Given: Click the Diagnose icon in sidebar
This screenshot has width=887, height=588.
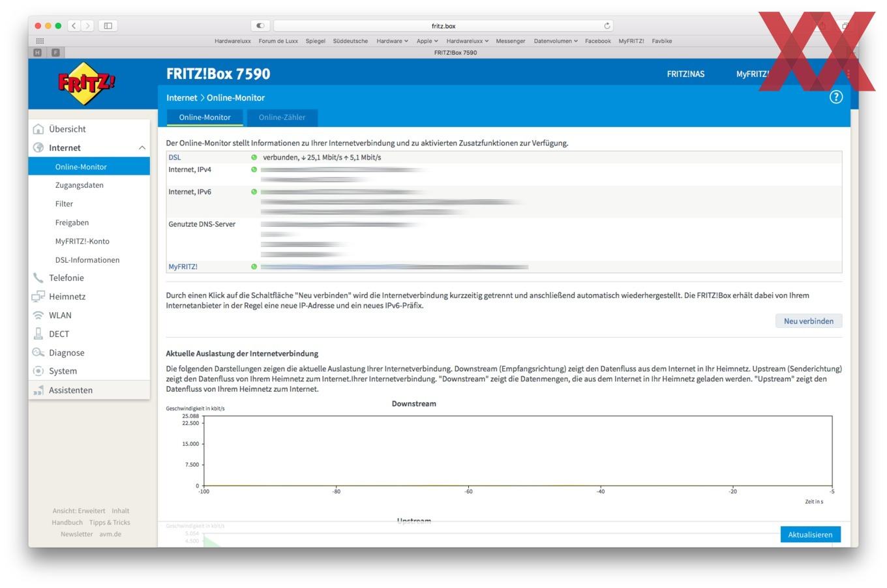Looking at the screenshot, I should tap(38, 353).
